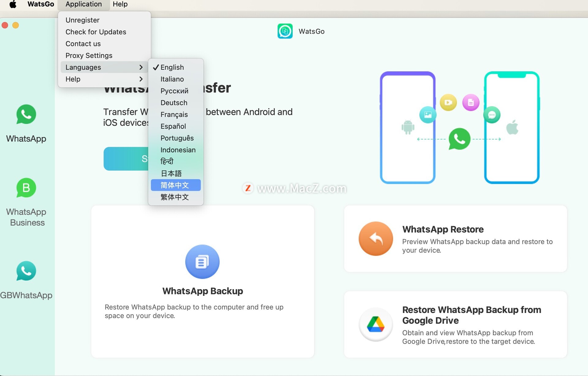Click the WhatsApp Business sidebar label
588x376 pixels.
coord(26,217)
